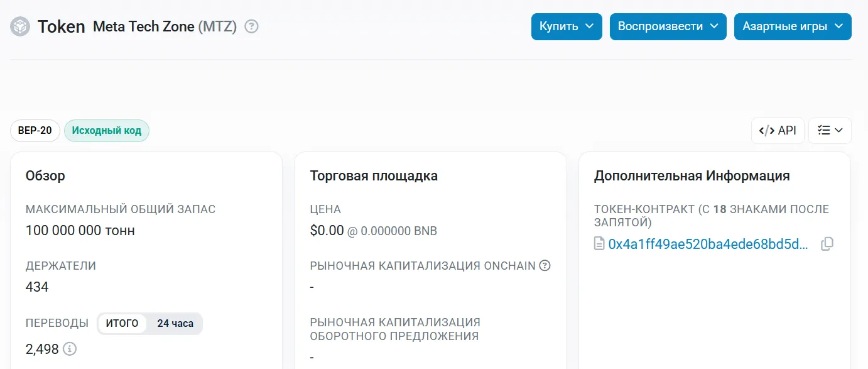Open the Воспроизвести dropdown menu
868x369 pixels.
click(668, 26)
